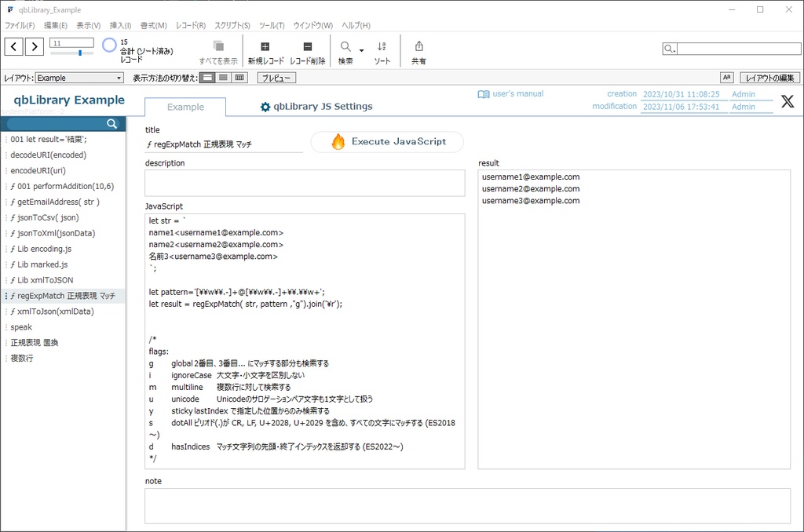Viewport: 804px width, 532px height.
Task: Click the Aa formatting bar button
Action: 726,78
